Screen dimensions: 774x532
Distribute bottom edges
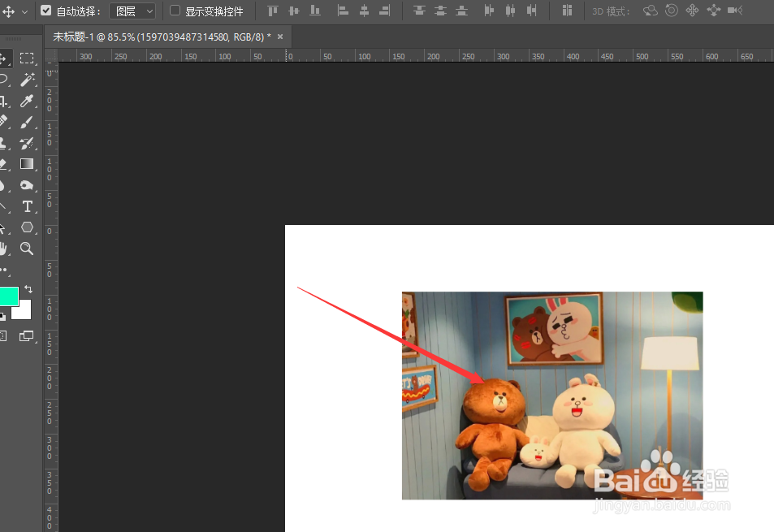(461, 11)
